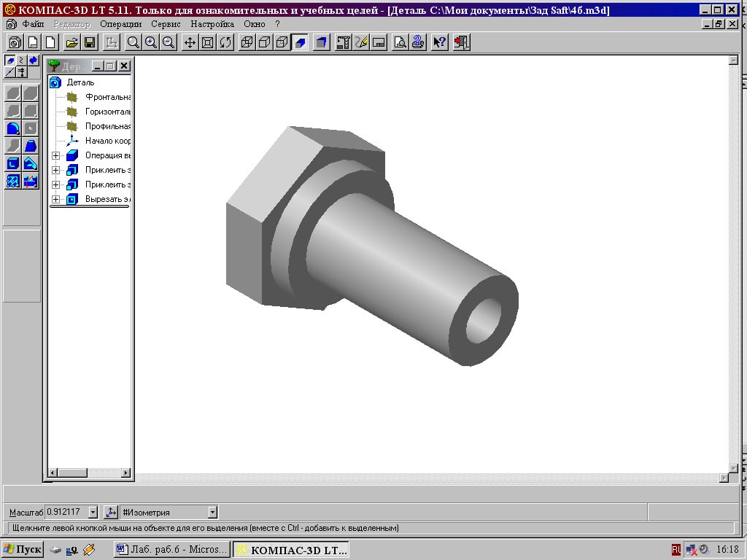Click the context Help pointer icon

point(439,42)
